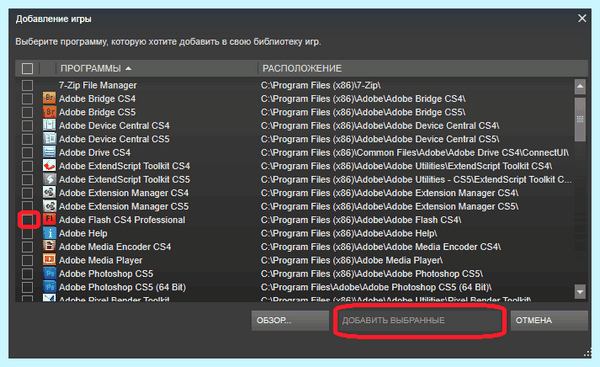Click the ДОБАВИТЬ ВЫБРАННЫЕ button

pyautogui.click(x=420, y=320)
